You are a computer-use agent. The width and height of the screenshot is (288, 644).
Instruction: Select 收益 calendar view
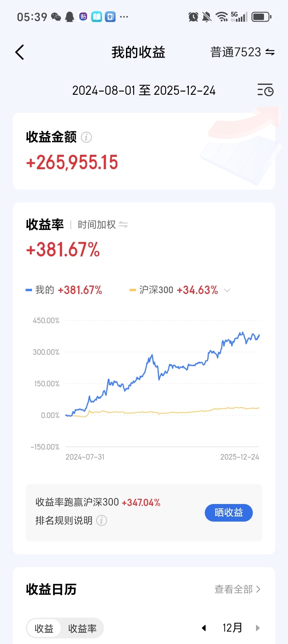click(x=44, y=628)
